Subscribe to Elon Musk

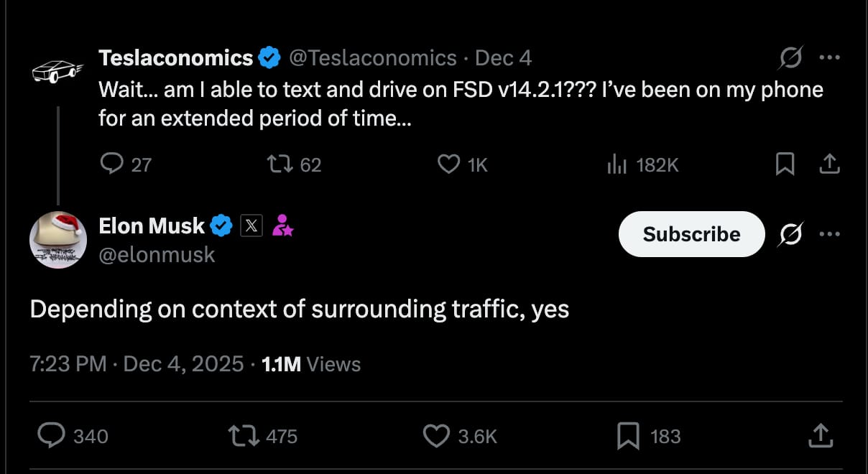coord(691,234)
